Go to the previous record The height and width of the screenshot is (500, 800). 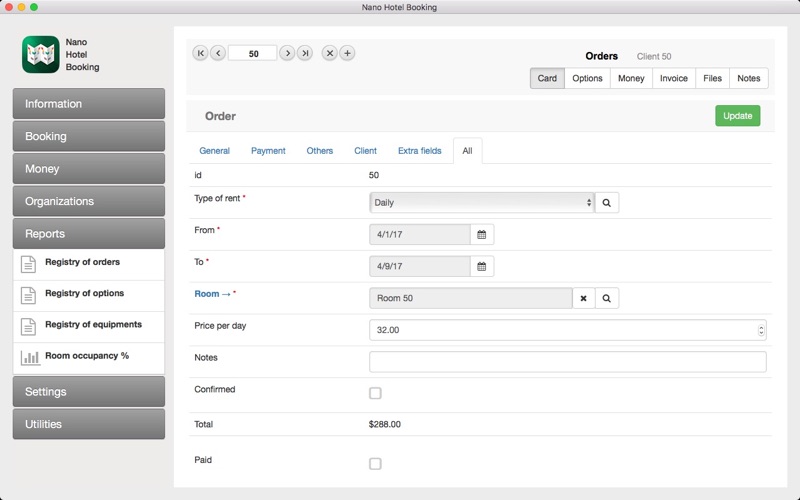[218, 53]
